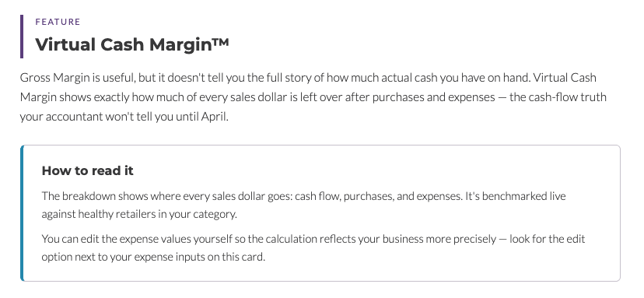This screenshot has height=298, width=644.
Task: Click 'look for the edit' phrase in card
Action: pyautogui.click(x=547, y=239)
